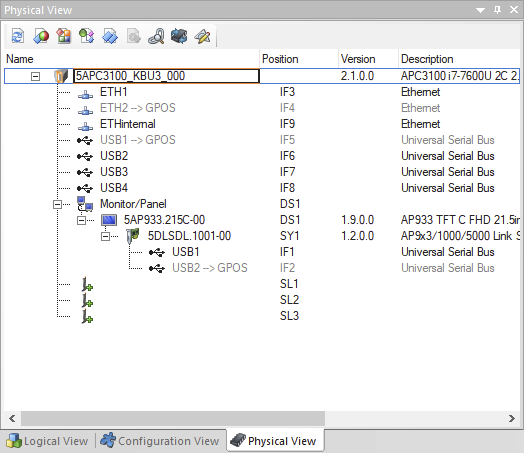Click the Position column header
The image size is (524, 453).
[x=299, y=59]
